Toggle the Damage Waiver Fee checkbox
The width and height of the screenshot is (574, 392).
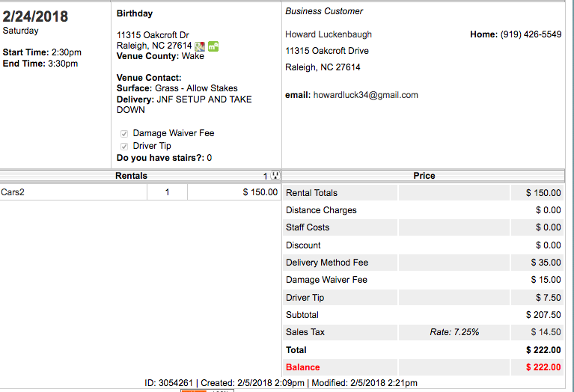click(x=124, y=133)
